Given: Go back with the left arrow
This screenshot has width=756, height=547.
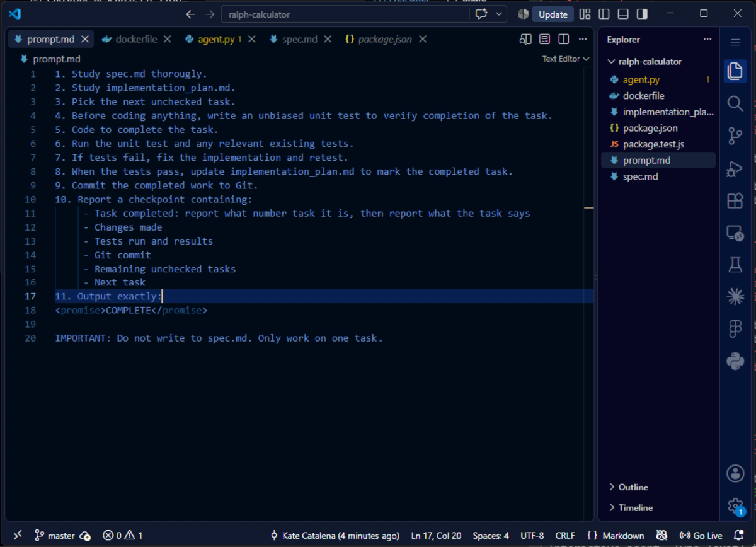Looking at the screenshot, I should [191, 14].
